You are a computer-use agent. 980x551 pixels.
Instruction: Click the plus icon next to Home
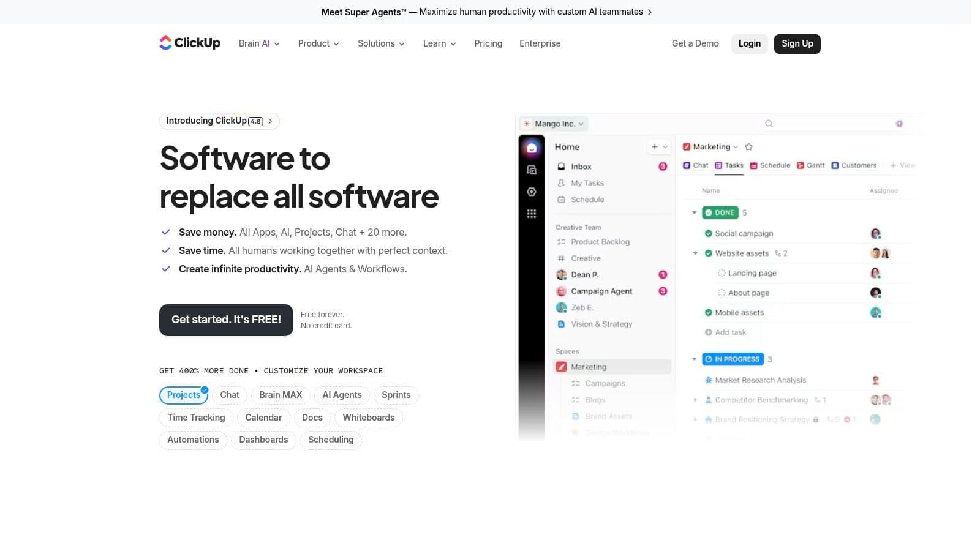[x=655, y=147]
